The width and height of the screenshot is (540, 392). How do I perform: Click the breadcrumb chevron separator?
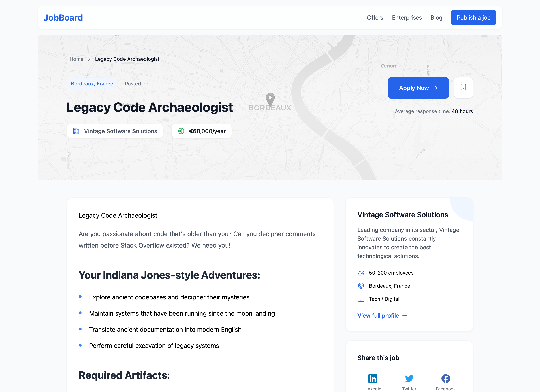tap(89, 59)
